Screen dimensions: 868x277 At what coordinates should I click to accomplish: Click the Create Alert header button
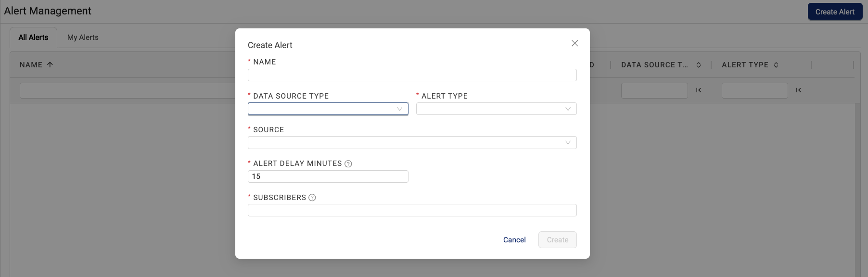pyautogui.click(x=835, y=12)
